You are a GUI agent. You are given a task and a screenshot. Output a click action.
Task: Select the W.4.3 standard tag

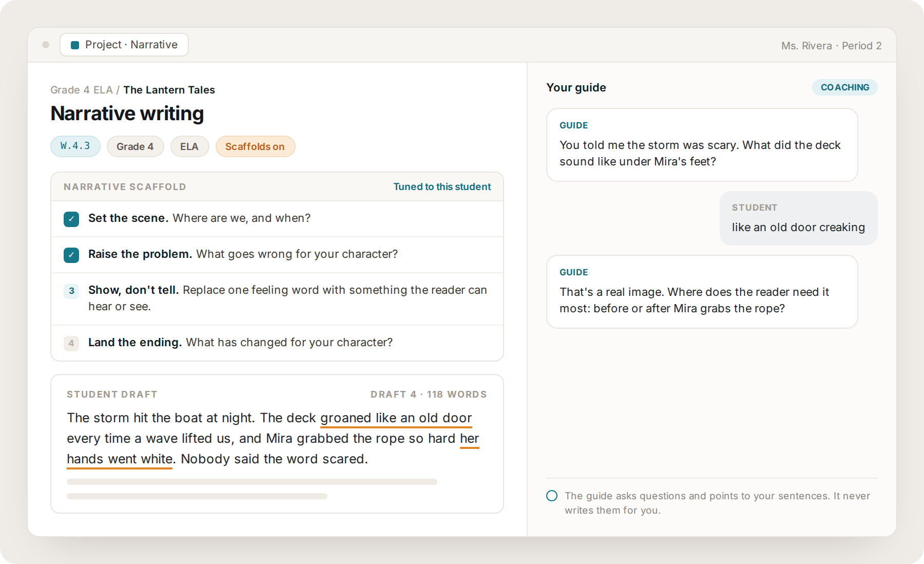point(75,146)
